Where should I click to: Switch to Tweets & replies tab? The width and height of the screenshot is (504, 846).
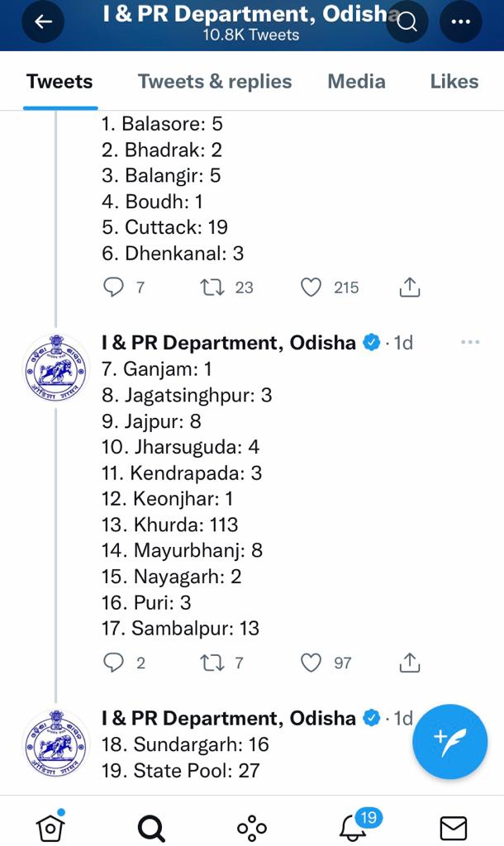(215, 82)
